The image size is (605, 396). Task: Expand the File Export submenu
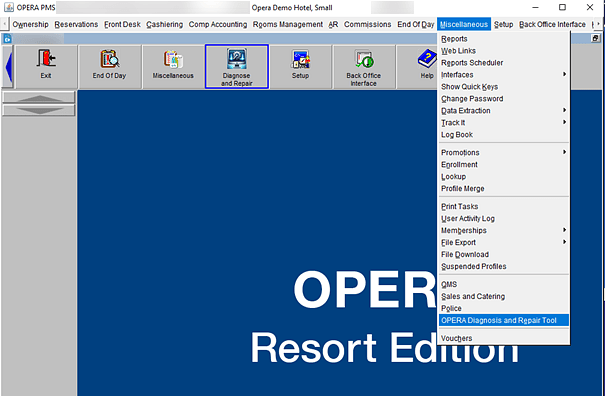pos(504,242)
